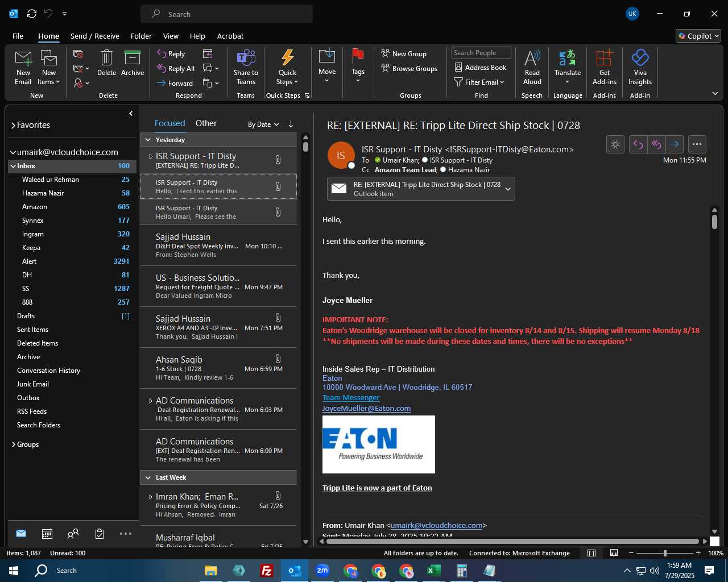Open the Acrobat tab

230,36
